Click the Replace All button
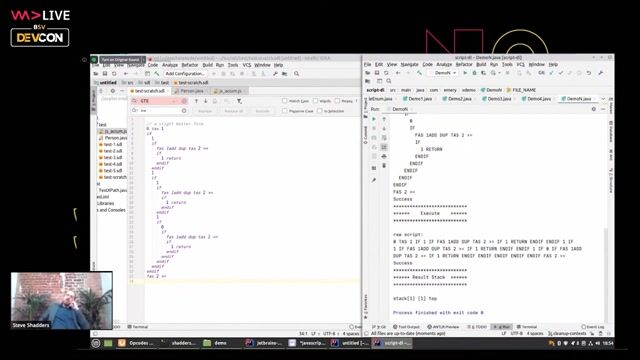640x360 pixels. point(234,111)
